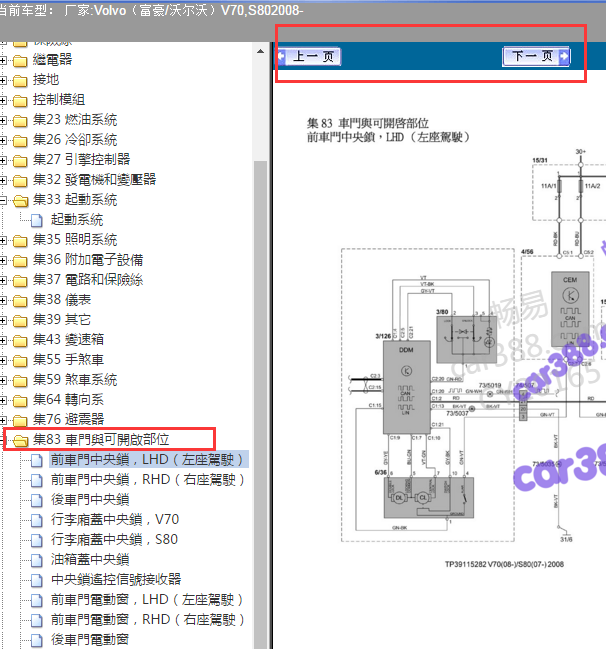
Task: Click the 集38 儀表 folder icon
Action: point(20,300)
